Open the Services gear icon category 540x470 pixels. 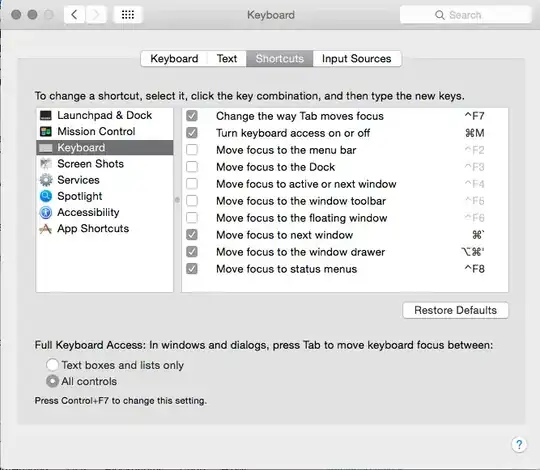pyautogui.click(x=45, y=180)
